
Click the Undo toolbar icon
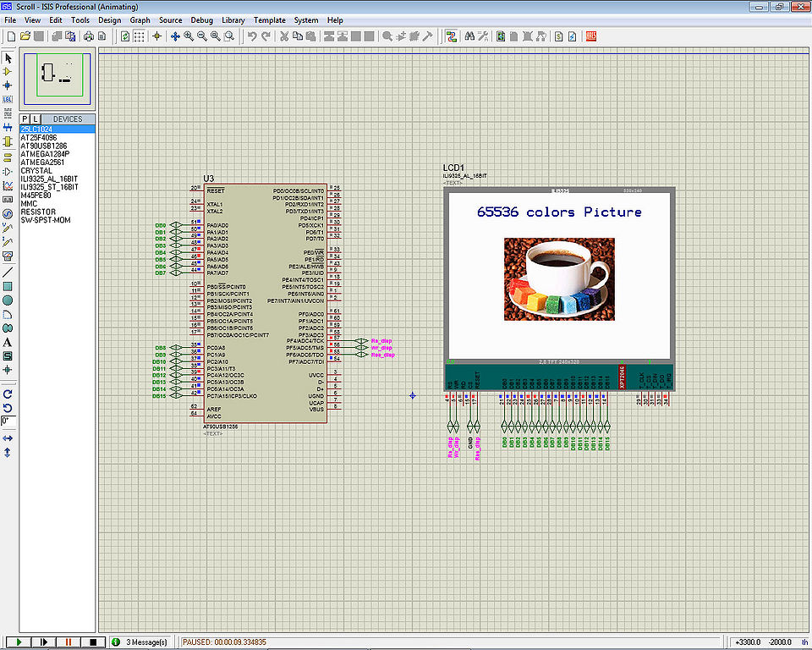[x=252, y=36]
